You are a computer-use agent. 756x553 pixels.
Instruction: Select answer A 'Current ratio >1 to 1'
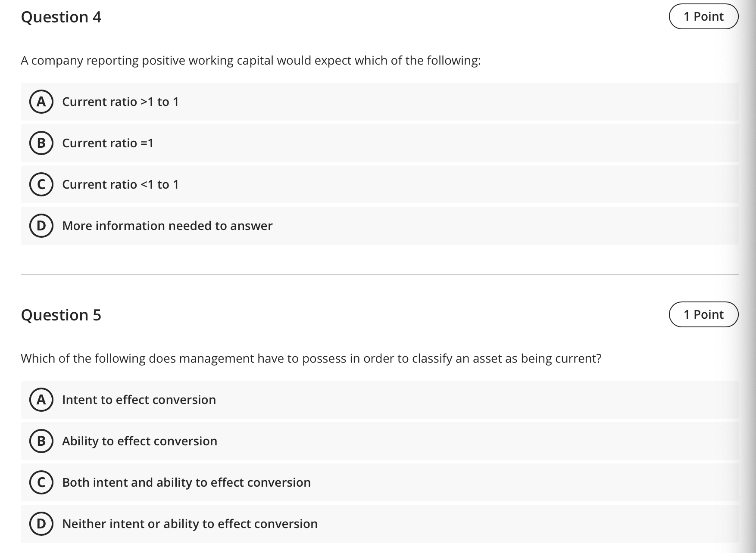pyautogui.click(x=121, y=102)
